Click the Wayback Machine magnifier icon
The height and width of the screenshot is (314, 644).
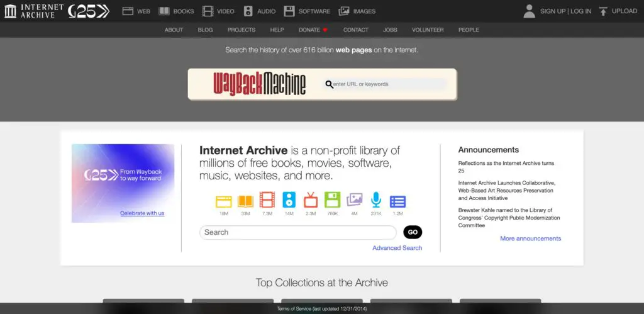[329, 84]
